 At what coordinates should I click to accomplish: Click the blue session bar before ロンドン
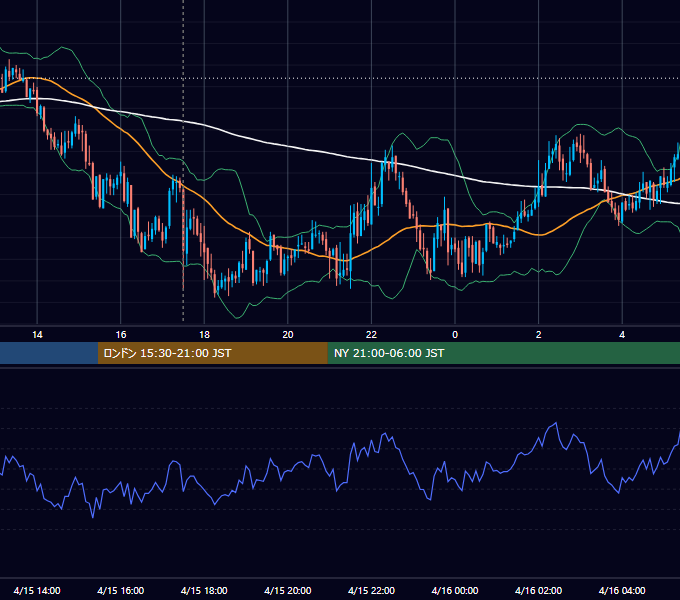click(x=49, y=353)
